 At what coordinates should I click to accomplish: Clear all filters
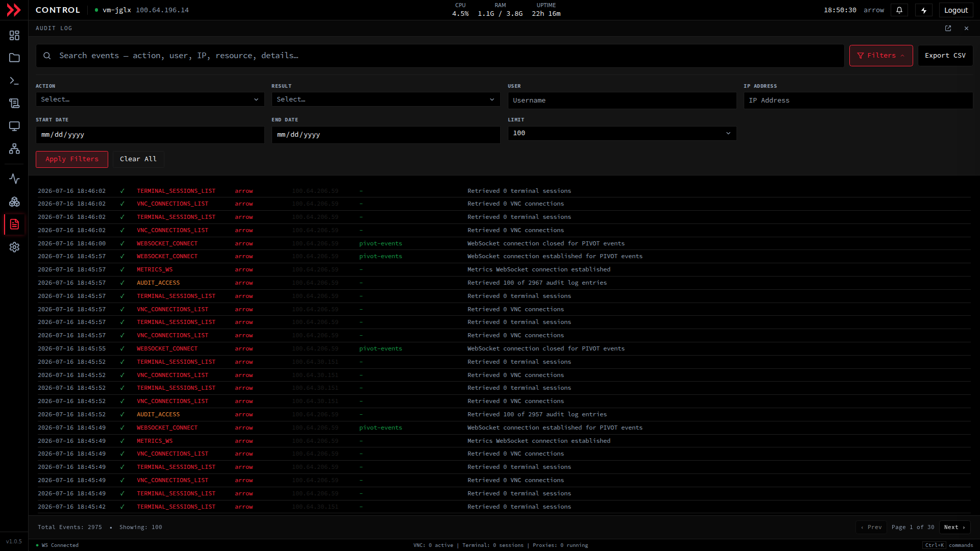point(138,159)
